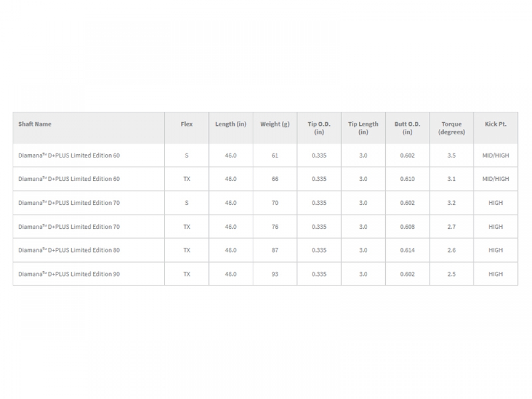
Task: Select the Limited Edition 70 shaft name with S flex
Action: [x=69, y=203]
